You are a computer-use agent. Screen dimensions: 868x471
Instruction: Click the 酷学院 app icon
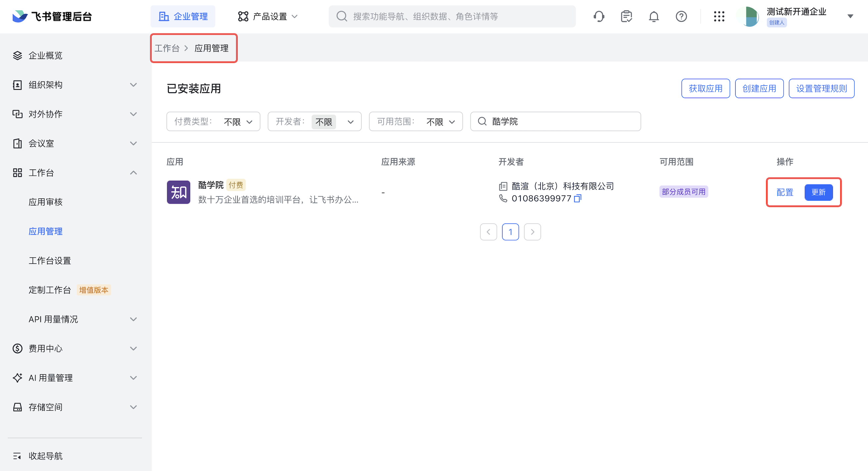(x=178, y=192)
